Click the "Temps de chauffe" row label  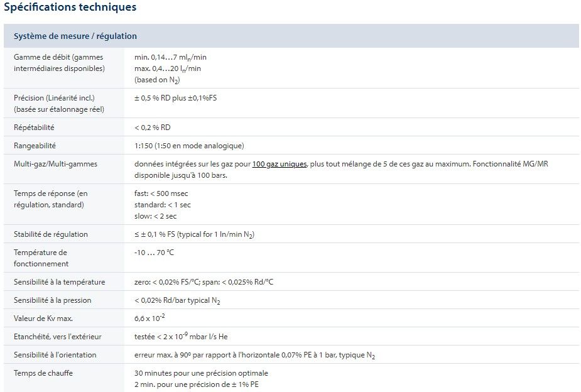click(43, 373)
